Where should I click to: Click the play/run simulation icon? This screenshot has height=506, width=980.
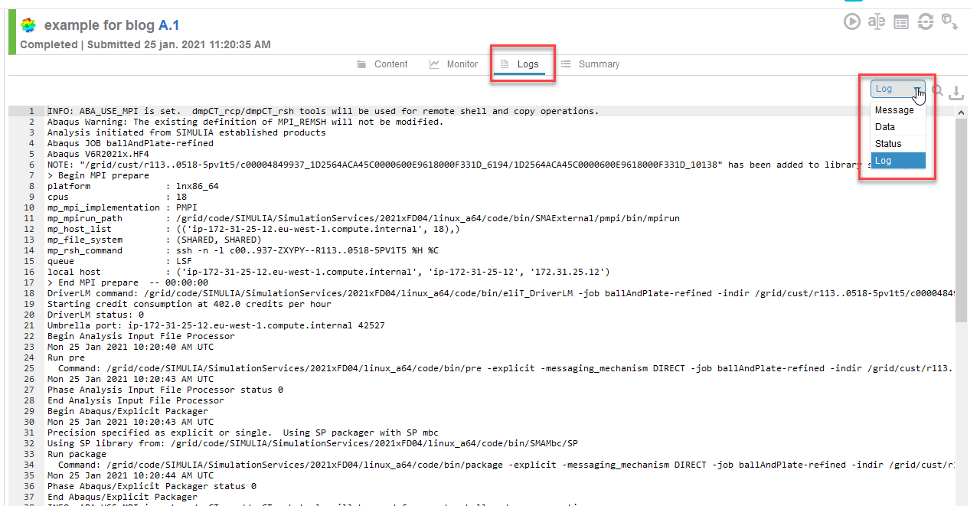pyautogui.click(x=852, y=22)
